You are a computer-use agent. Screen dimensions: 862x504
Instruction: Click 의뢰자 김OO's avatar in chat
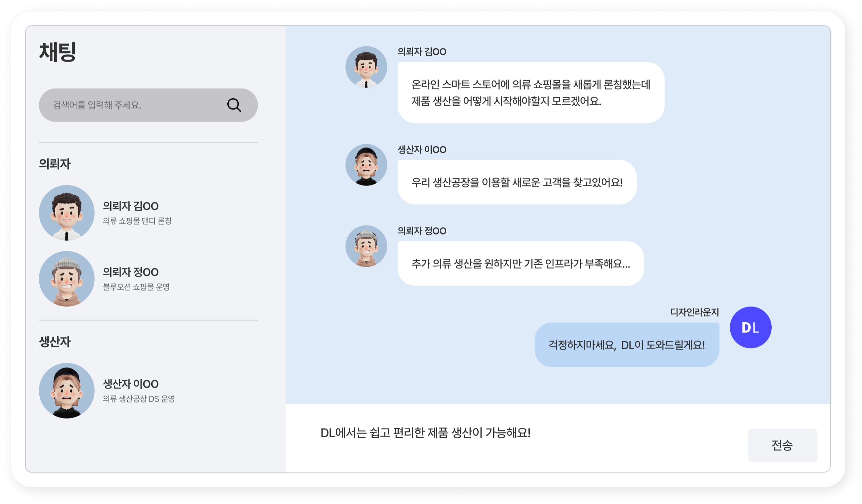(x=366, y=67)
